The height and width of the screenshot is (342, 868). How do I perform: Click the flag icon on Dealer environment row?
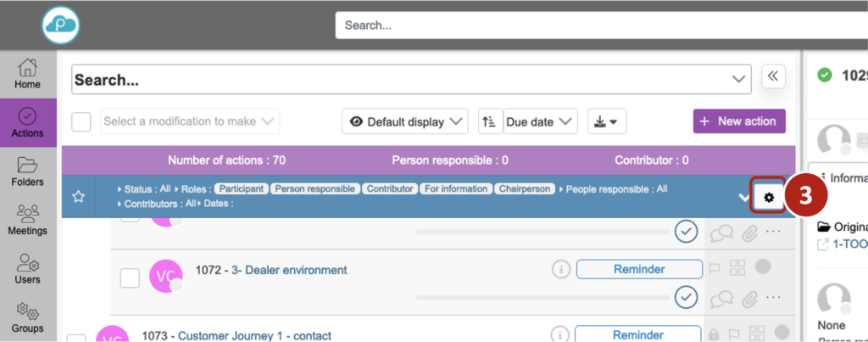point(714,269)
